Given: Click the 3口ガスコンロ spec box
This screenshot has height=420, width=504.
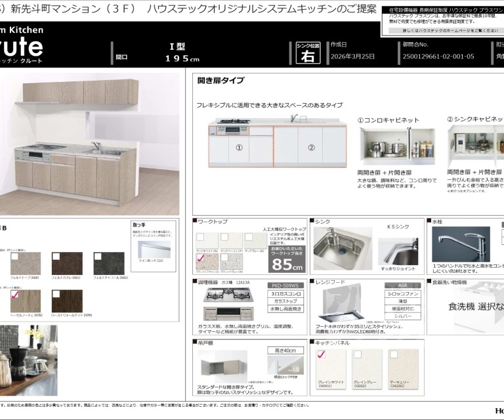Looking at the screenshot, I should click(x=285, y=294).
